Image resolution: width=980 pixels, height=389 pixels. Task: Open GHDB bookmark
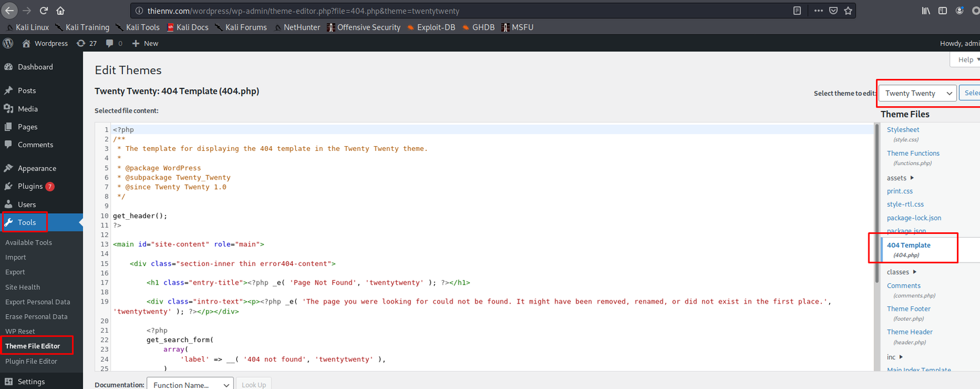coord(478,27)
